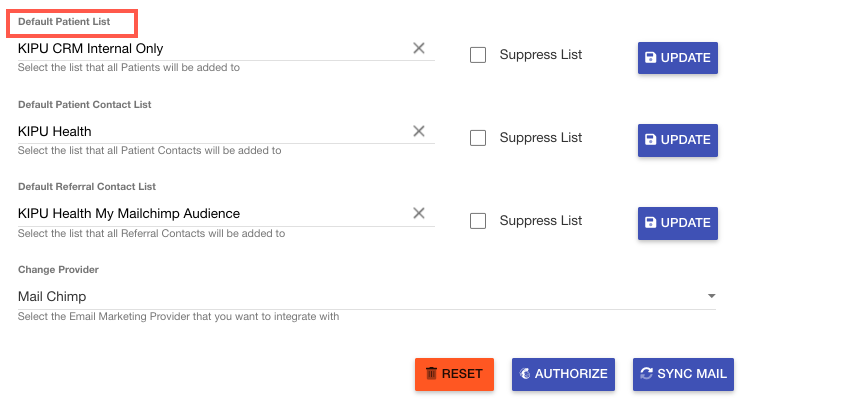844x402 pixels.
Task: Click the trash icon on Reset button
Action: point(431,374)
